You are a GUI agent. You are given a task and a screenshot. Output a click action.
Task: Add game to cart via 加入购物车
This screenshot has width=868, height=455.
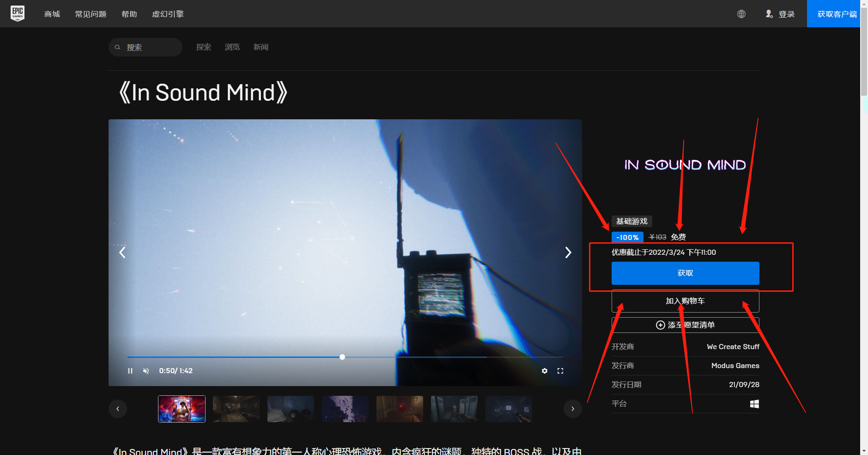685,301
